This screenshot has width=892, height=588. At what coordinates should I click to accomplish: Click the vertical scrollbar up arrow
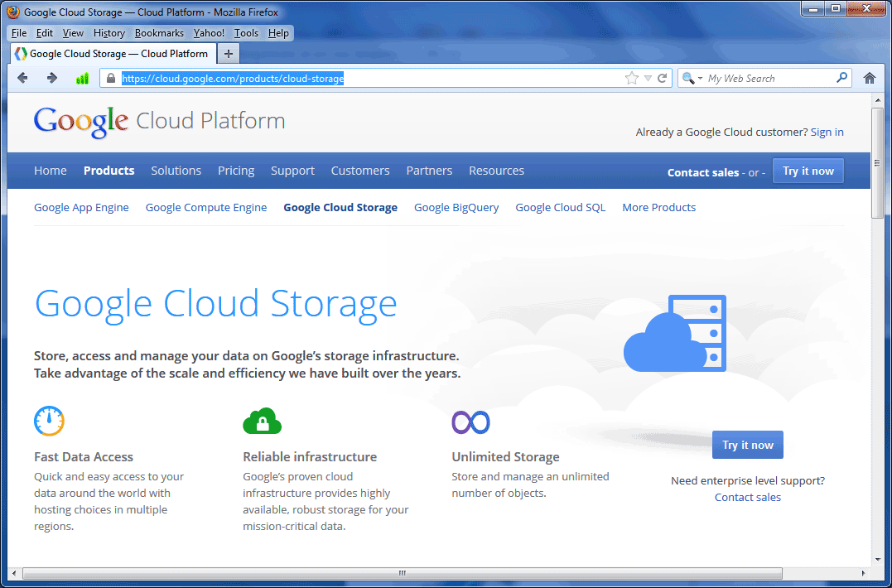[878, 100]
